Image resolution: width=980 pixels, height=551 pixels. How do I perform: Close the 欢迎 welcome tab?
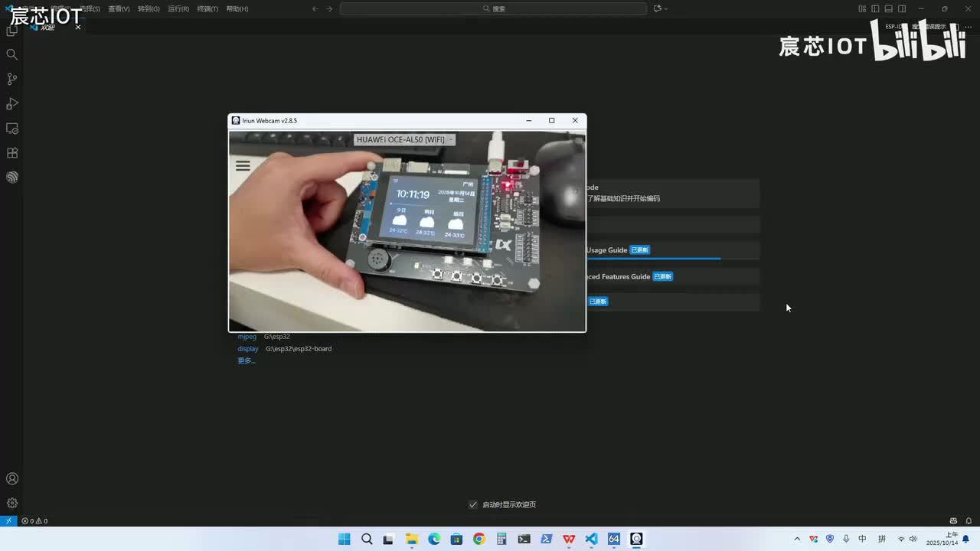click(77, 28)
